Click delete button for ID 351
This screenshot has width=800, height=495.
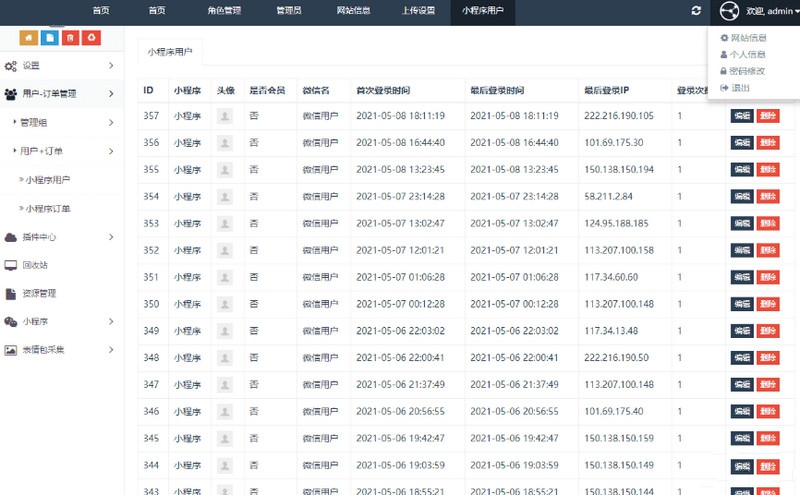(768, 277)
